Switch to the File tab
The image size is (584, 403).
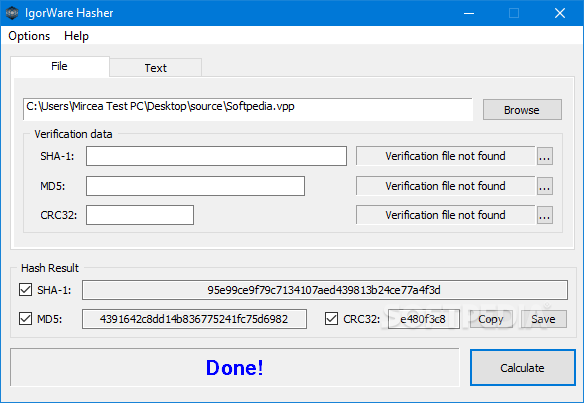pyautogui.click(x=60, y=66)
